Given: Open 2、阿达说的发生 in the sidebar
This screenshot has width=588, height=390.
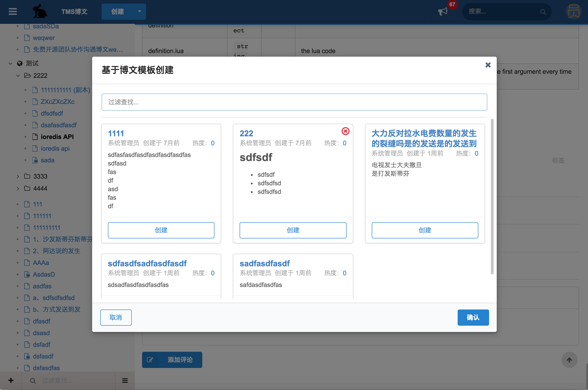Looking at the screenshot, I should pyautogui.click(x=57, y=251).
